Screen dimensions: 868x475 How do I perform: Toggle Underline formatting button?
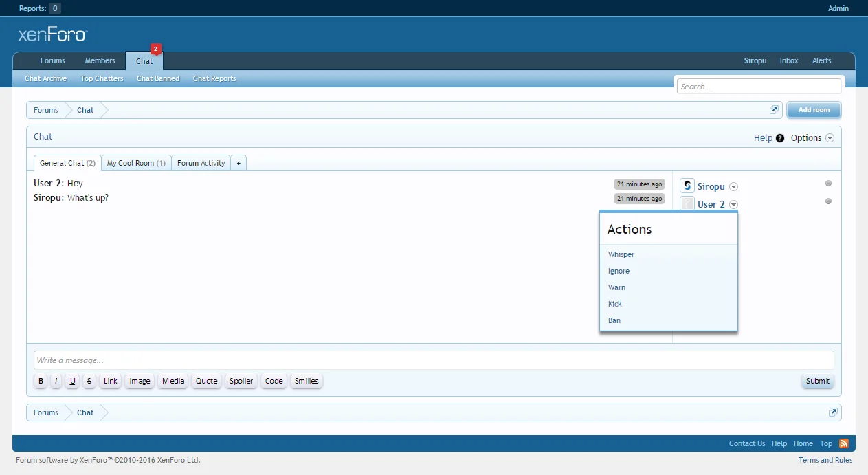(x=73, y=381)
